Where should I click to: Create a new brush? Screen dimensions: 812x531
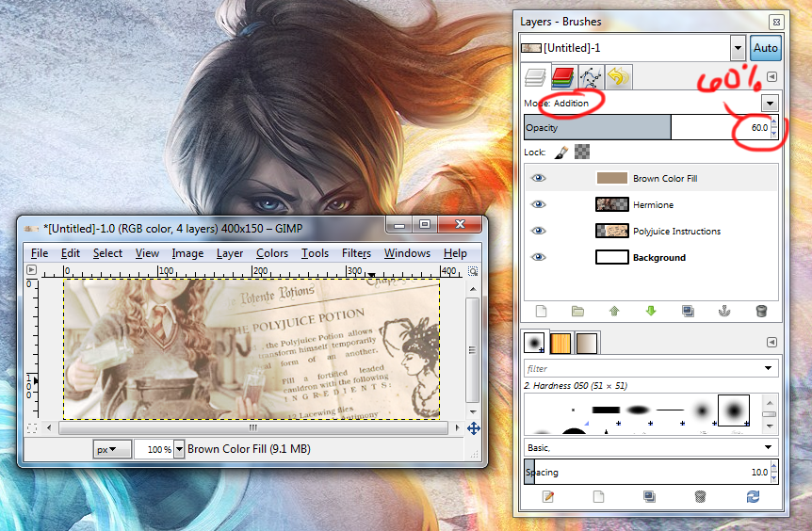click(x=599, y=497)
